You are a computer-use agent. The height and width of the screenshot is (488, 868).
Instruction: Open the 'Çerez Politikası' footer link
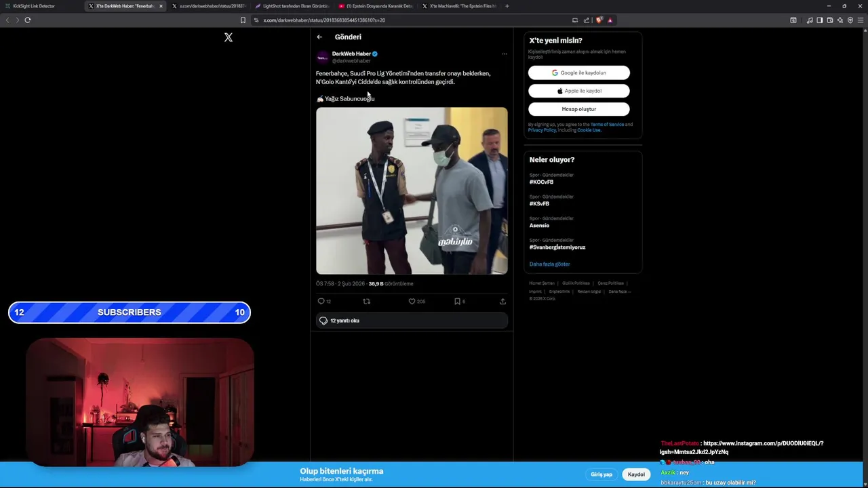(610, 283)
